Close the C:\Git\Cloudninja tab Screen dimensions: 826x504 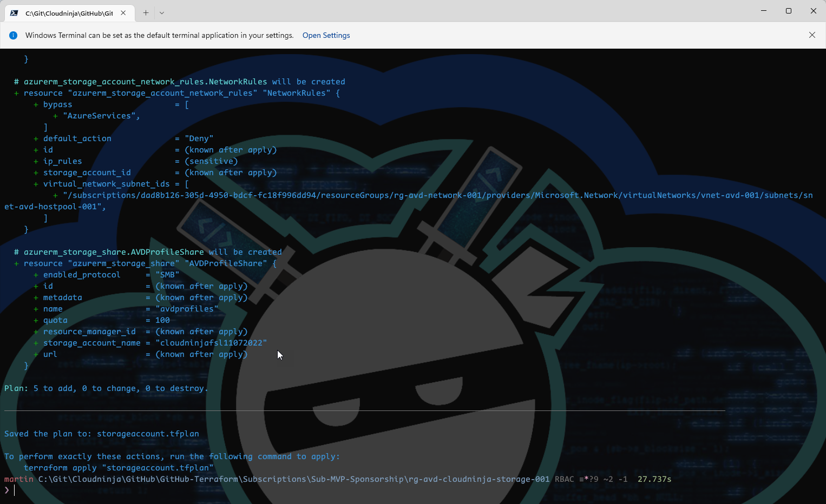pyautogui.click(x=123, y=13)
